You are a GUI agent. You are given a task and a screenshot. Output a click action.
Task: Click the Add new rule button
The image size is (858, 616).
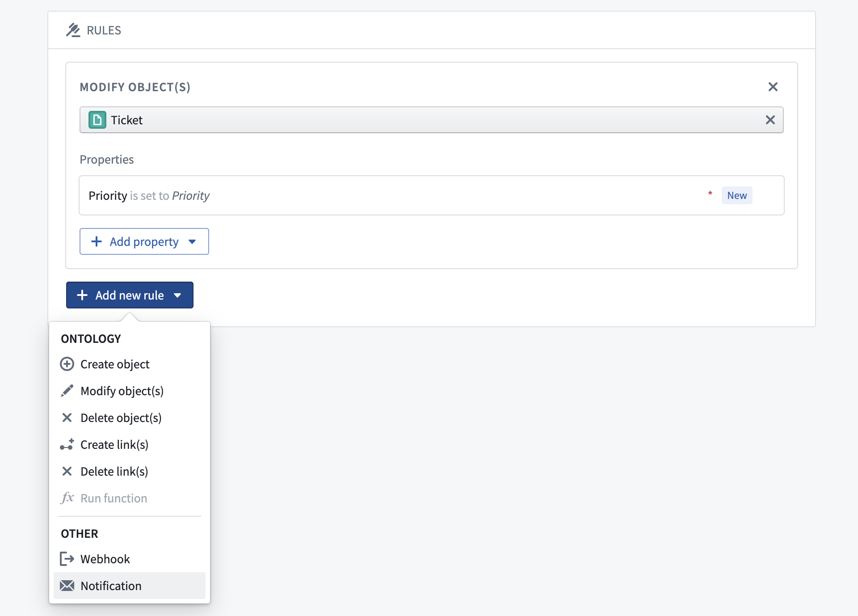[130, 295]
